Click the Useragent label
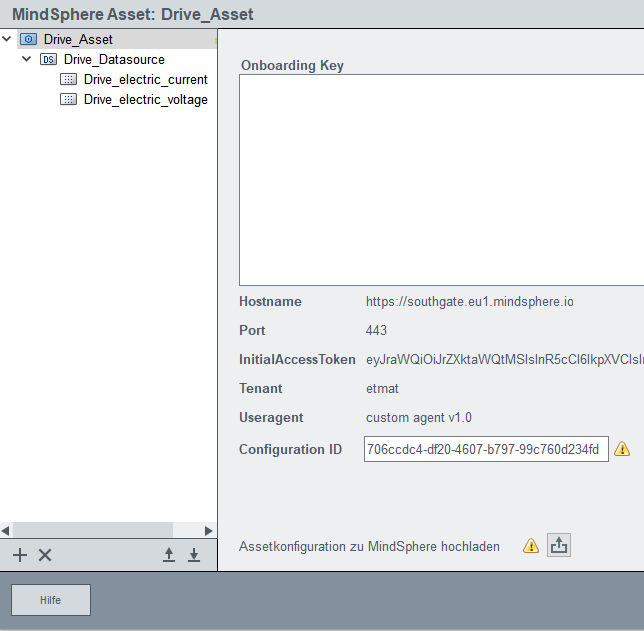The height and width of the screenshot is (631, 644). [x=271, y=417]
